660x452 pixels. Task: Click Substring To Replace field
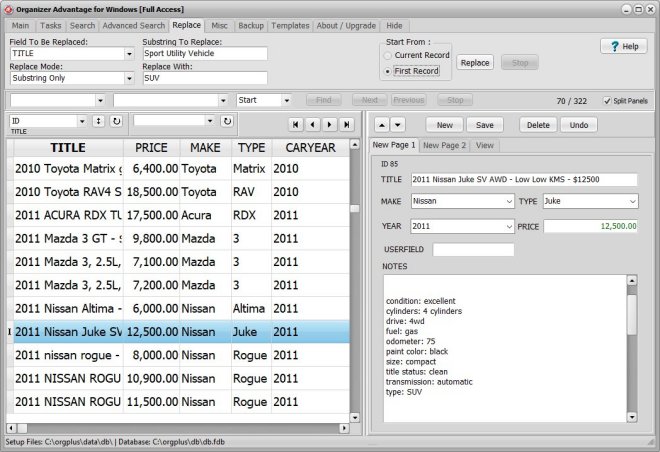click(x=205, y=53)
